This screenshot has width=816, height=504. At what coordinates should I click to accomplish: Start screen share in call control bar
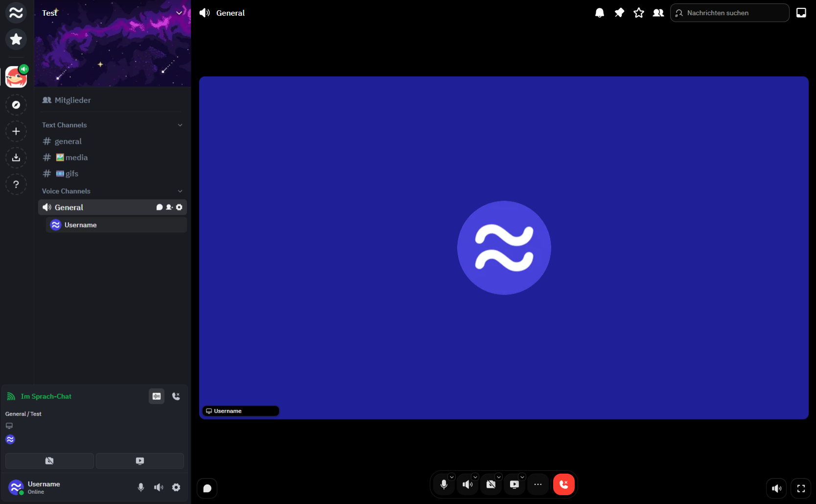514,484
